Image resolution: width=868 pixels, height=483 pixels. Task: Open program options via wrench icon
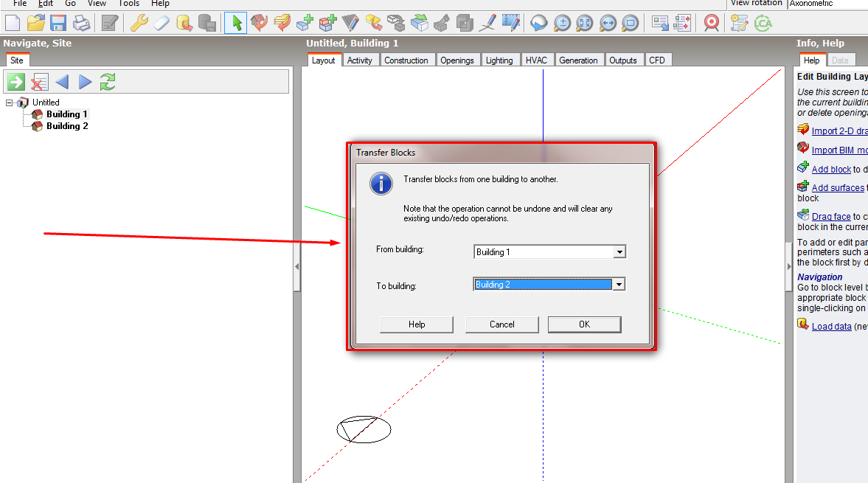[139, 24]
